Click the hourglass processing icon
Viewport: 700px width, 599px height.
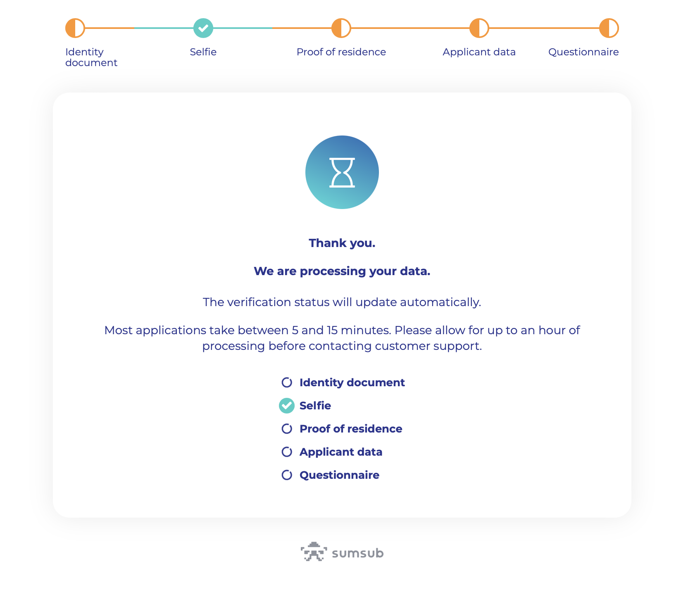342,172
